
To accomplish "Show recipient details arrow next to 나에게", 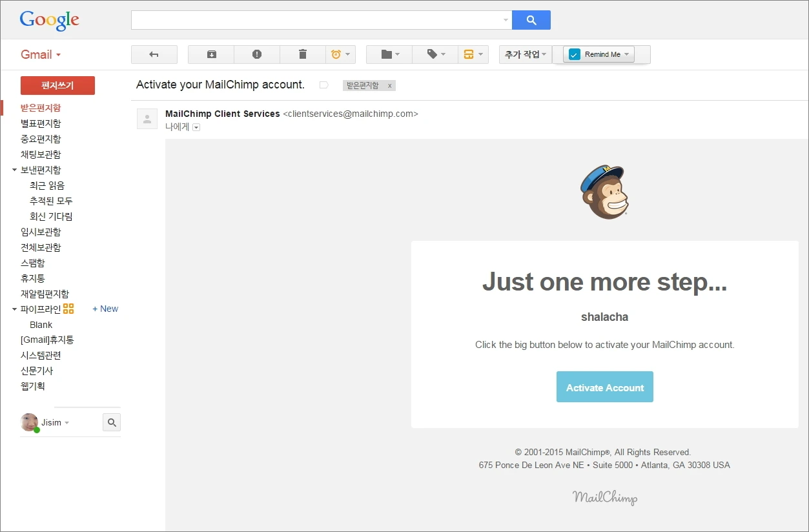I will tap(196, 127).
